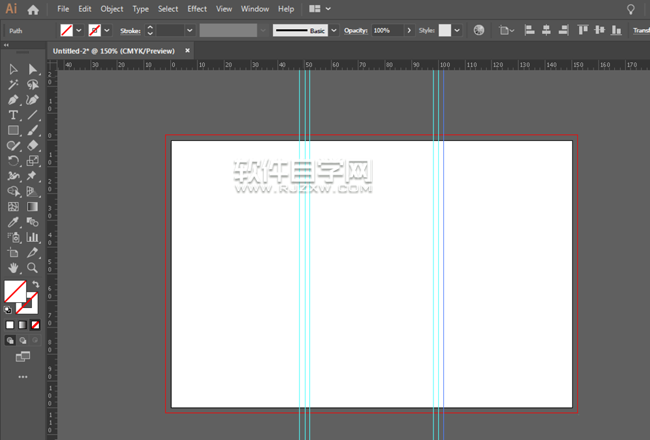Select the Rectangle tool
This screenshot has height=440, width=650.
[14, 131]
